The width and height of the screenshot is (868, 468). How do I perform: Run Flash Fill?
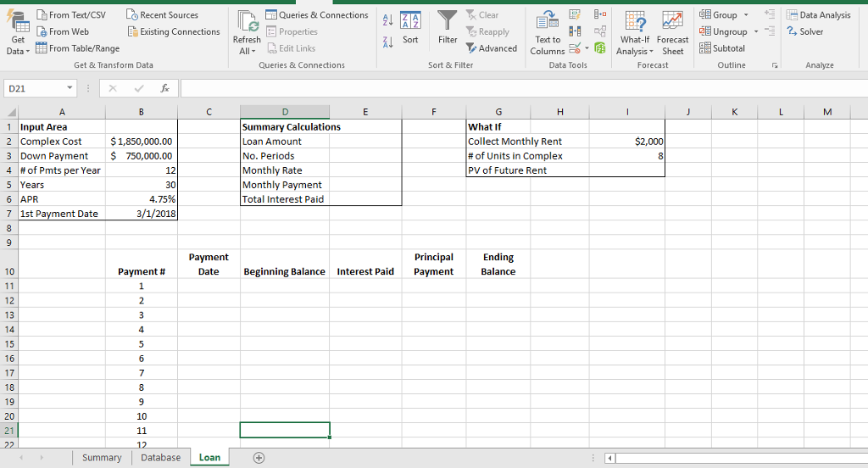575,15
